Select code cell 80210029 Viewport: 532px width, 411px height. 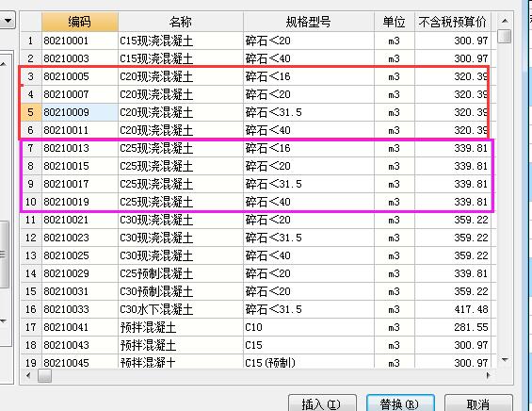pos(80,273)
